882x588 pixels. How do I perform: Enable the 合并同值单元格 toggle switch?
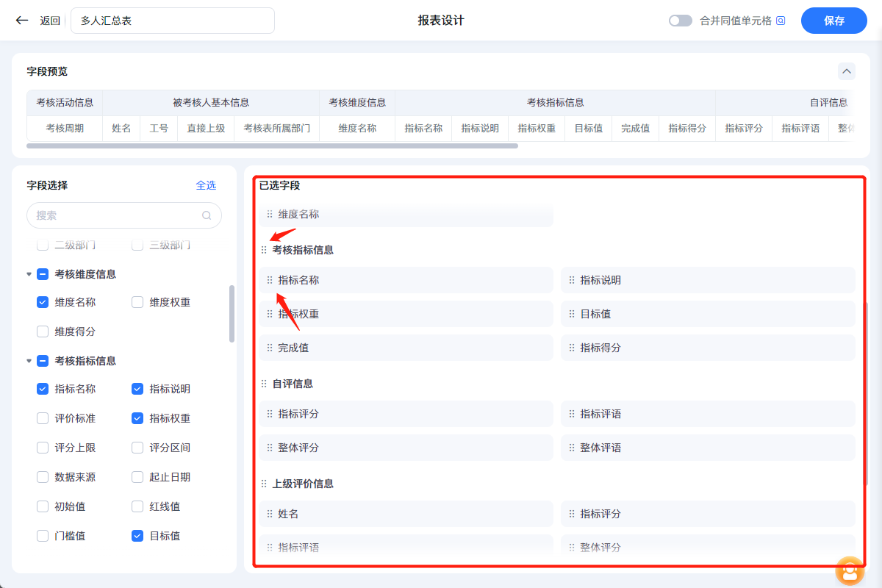(x=680, y=21)
